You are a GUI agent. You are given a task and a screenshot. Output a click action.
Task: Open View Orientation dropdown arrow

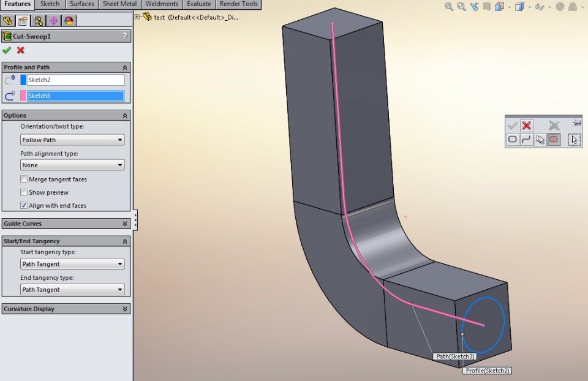[509, 7]
